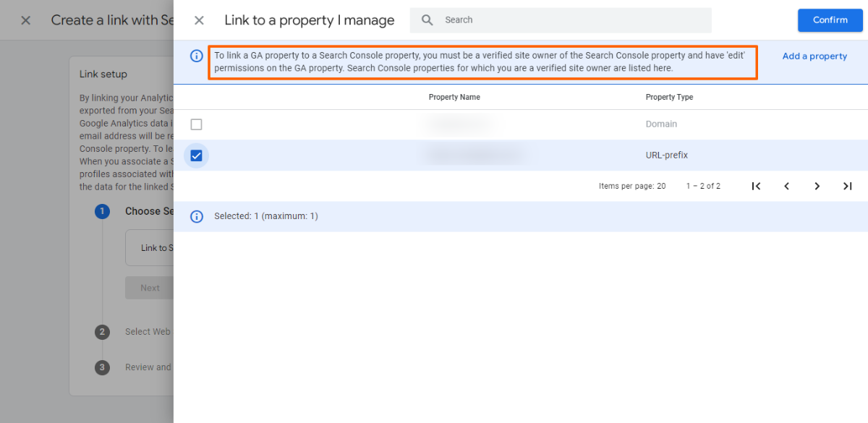Viewport: 868px width, 423px height.
Task: Click step 1 Choose Search Console circle
Action: click(103, 211)
